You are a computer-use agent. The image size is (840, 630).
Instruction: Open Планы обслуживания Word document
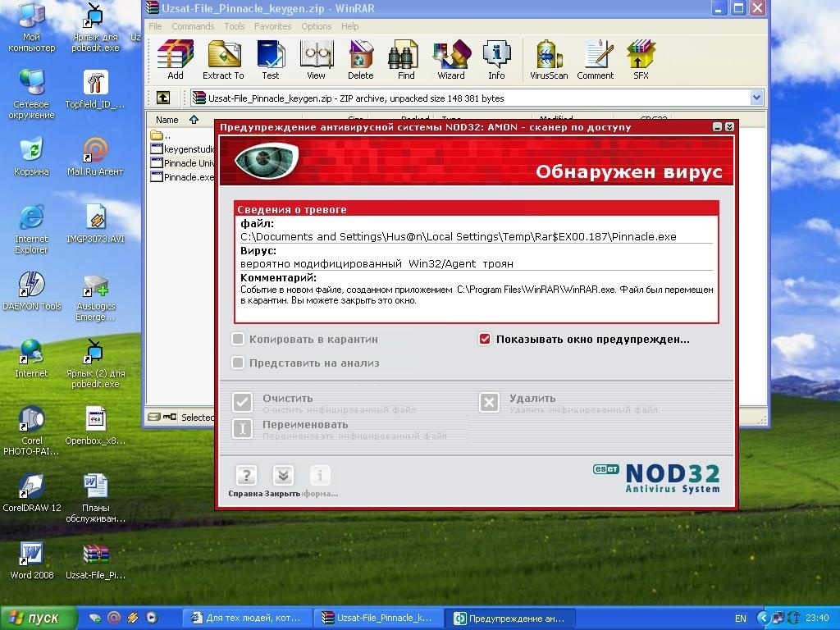[95, 498]
